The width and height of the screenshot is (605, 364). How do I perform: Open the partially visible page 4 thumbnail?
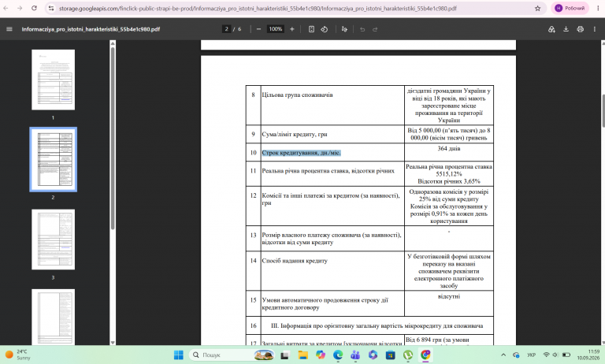click(54, 317)
